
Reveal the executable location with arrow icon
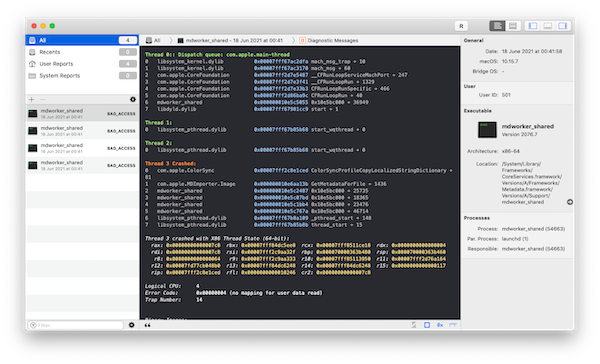[570, 202]
